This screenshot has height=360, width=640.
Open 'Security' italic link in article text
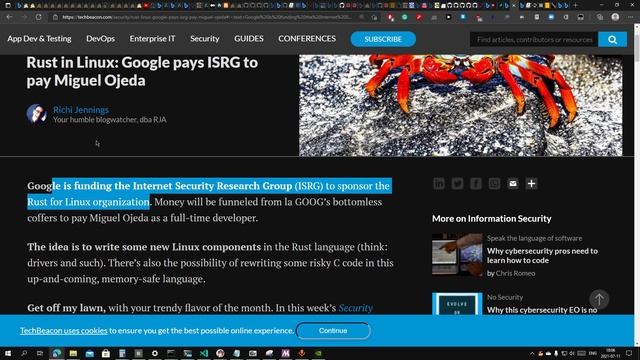pyautogui.click(x=355, y=308)
